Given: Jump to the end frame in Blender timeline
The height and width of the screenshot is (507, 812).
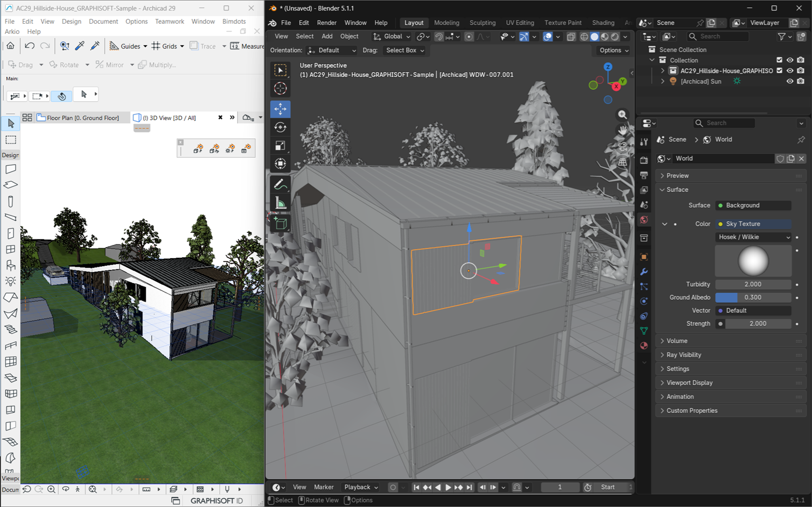Looking at the screenshot, I should point(469,487).
